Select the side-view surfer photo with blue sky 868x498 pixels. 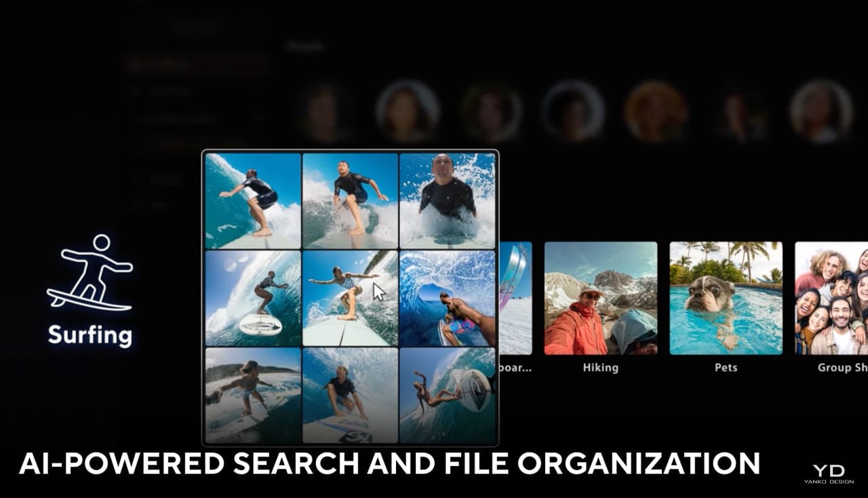[x=253, y=200]
